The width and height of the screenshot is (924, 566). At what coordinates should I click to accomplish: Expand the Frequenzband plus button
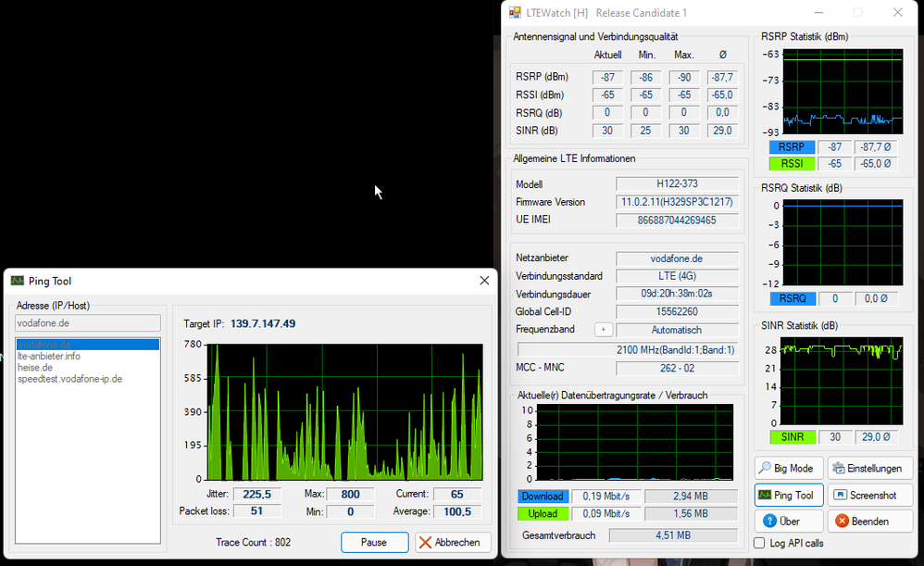[x=602, y=330]
